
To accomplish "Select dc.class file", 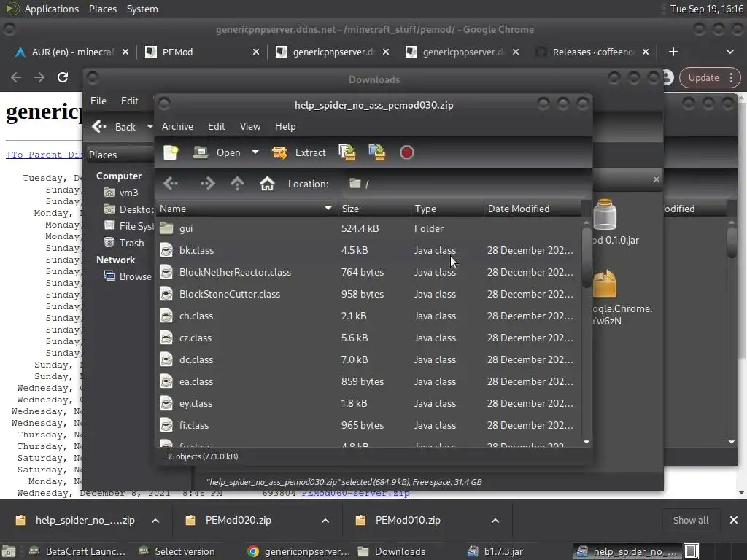I will click(x=368, y=359).
